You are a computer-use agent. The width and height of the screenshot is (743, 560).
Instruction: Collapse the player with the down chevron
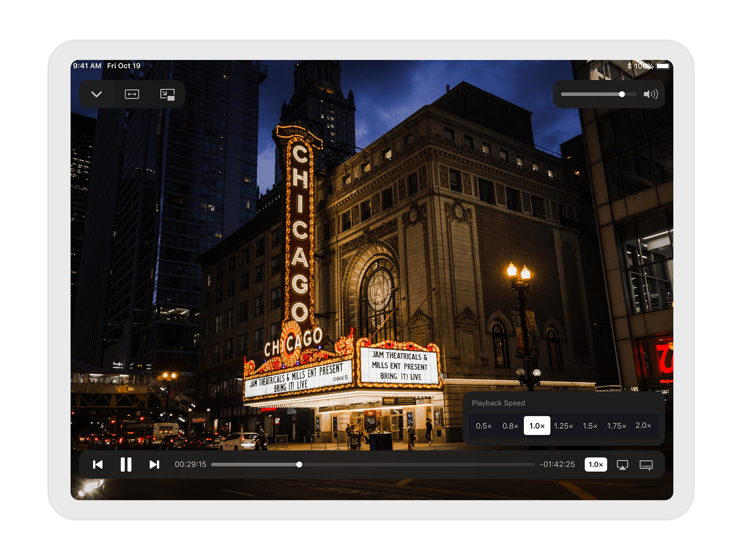(x=97, y=94)
